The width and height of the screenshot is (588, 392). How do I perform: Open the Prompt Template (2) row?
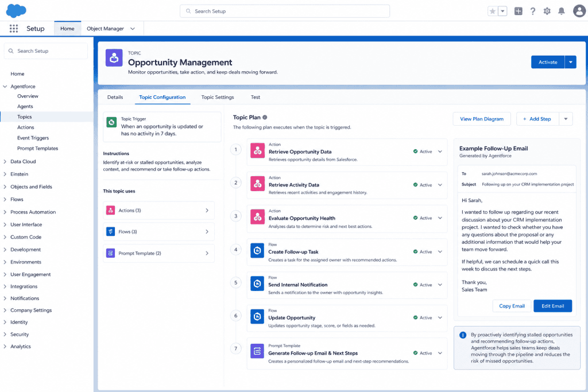(158, 253)
